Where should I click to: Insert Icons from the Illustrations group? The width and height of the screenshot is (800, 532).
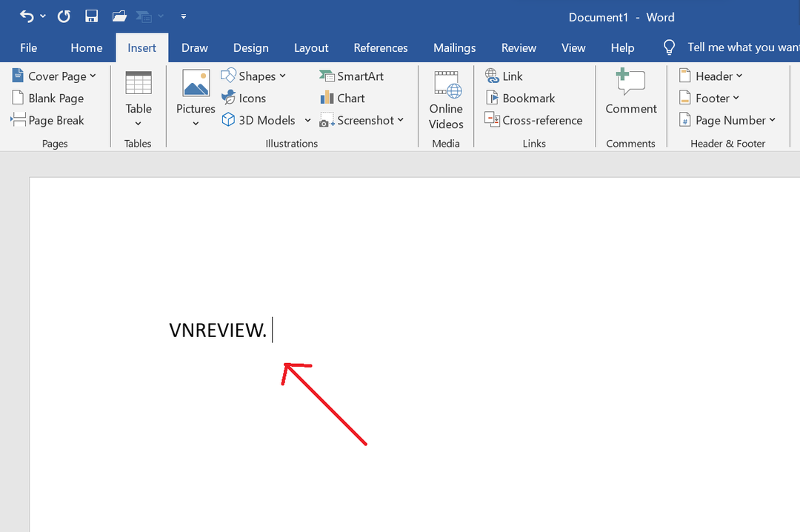tap(244, 98)
